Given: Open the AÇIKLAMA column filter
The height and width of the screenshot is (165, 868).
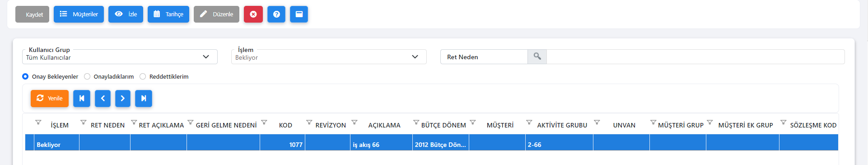Looking at the screenshot, I should click(355, 123).
